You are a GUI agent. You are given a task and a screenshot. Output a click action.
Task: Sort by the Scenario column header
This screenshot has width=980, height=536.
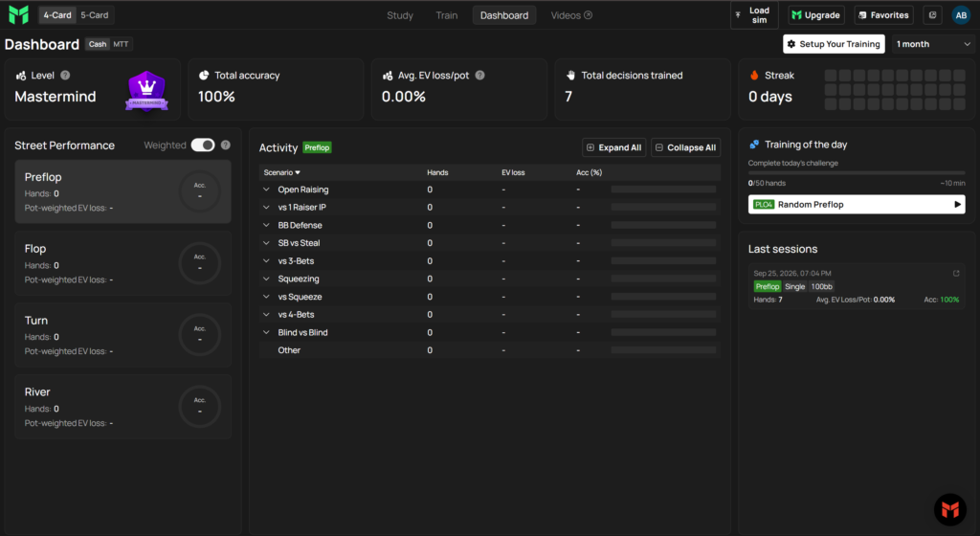(x=282, y=172)
